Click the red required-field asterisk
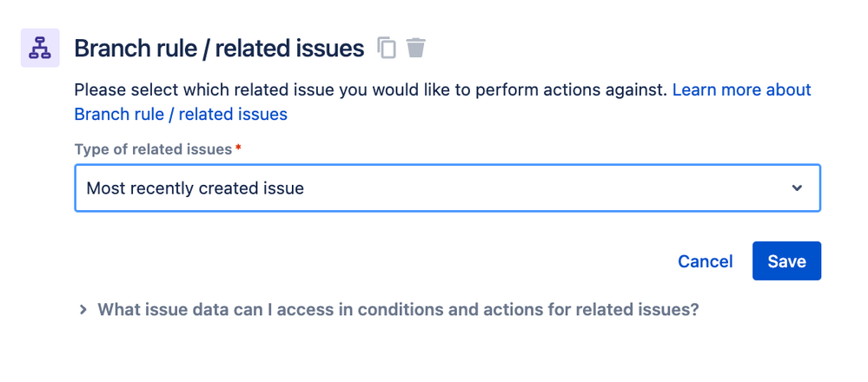The height and width of the screenshot is (382, 868). [x=238, y=149]
